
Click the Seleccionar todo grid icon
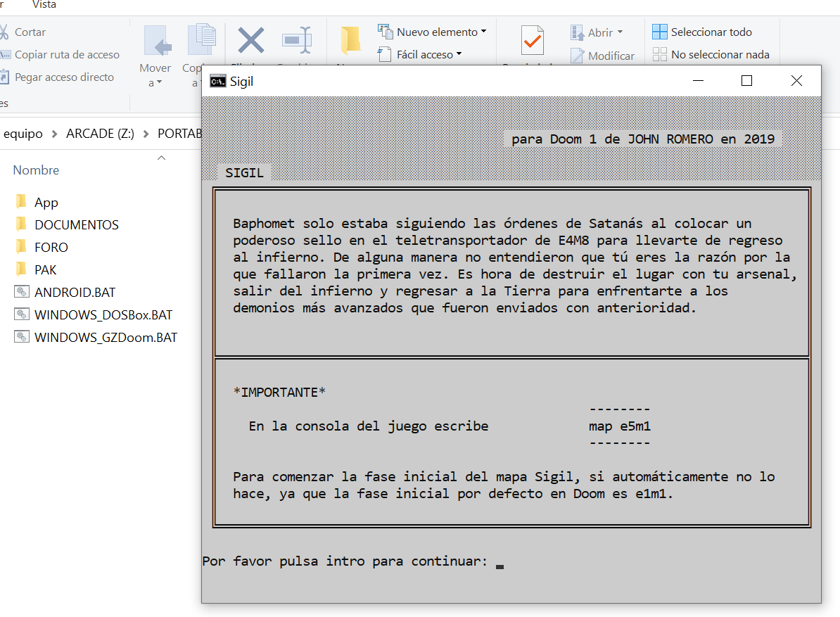[x=659, y=32]
